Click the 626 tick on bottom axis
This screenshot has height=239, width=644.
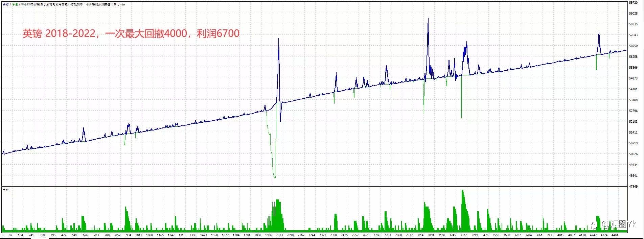(85, 235)
